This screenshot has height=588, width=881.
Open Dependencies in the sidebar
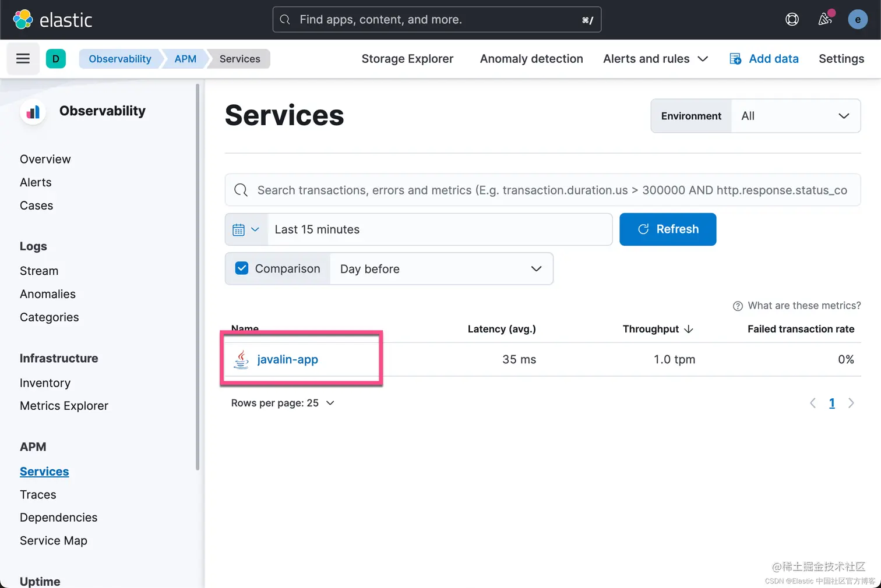pos(58,518)
